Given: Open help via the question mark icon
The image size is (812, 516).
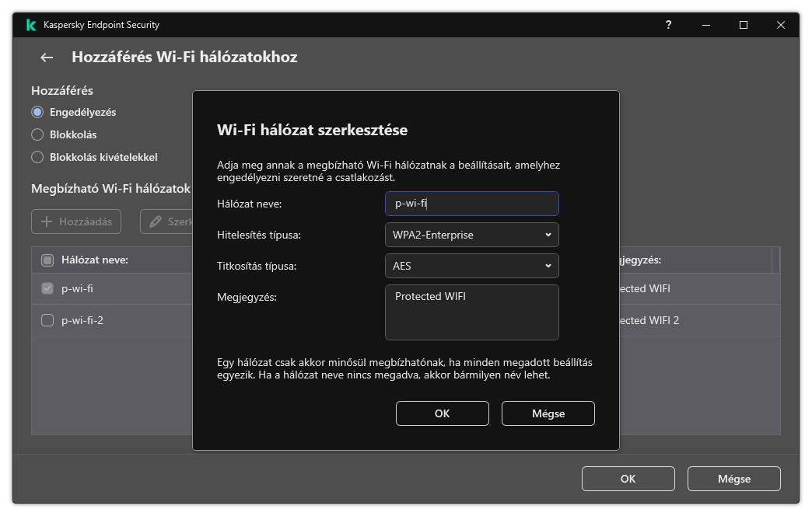Looking at the screenshot, I should (669, 25).
